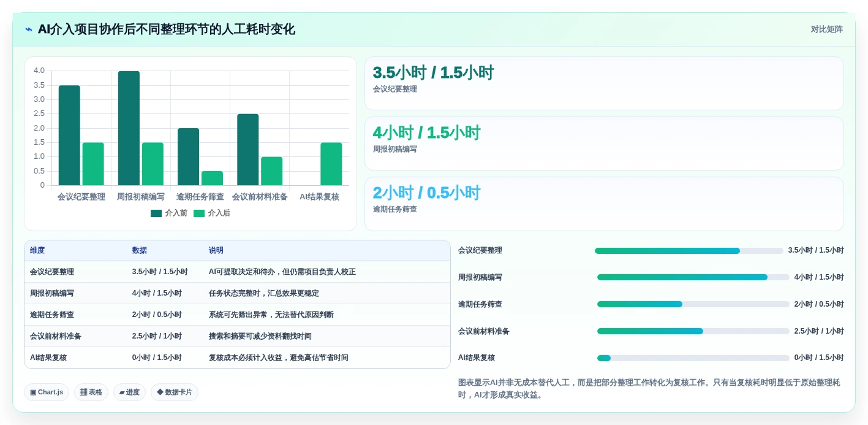Click the Chart.js tag chip

[47, 392]
